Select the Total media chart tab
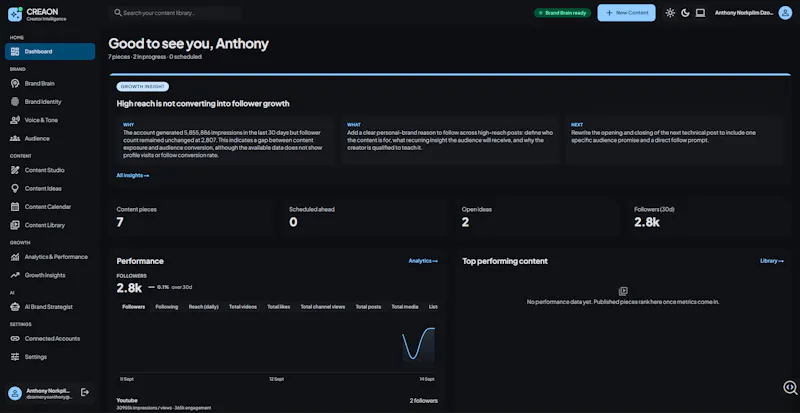 coord(405,307)
